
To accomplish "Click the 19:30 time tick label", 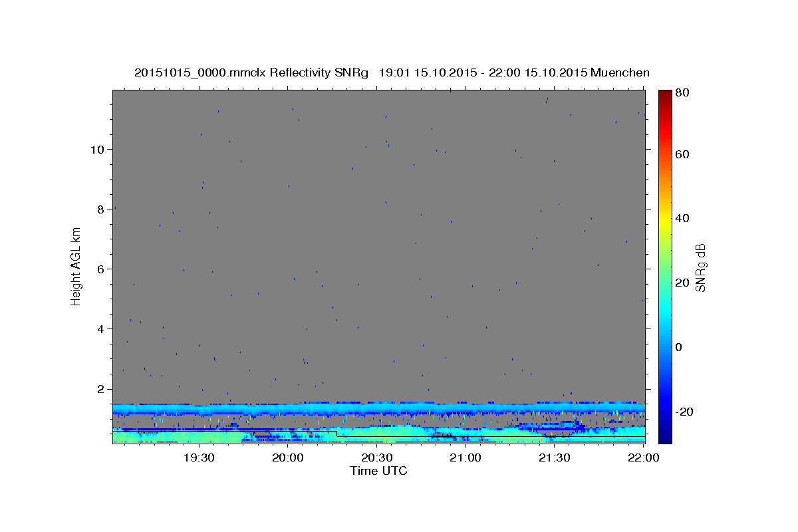I will tap(198, 458).
